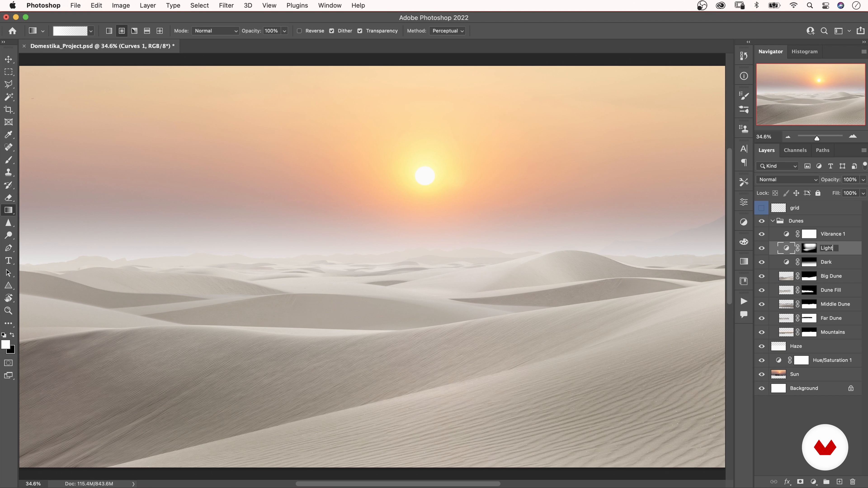Click the delete layer trash icon
The width and height of the screenshot is (868, 488).
pos(852,482)
